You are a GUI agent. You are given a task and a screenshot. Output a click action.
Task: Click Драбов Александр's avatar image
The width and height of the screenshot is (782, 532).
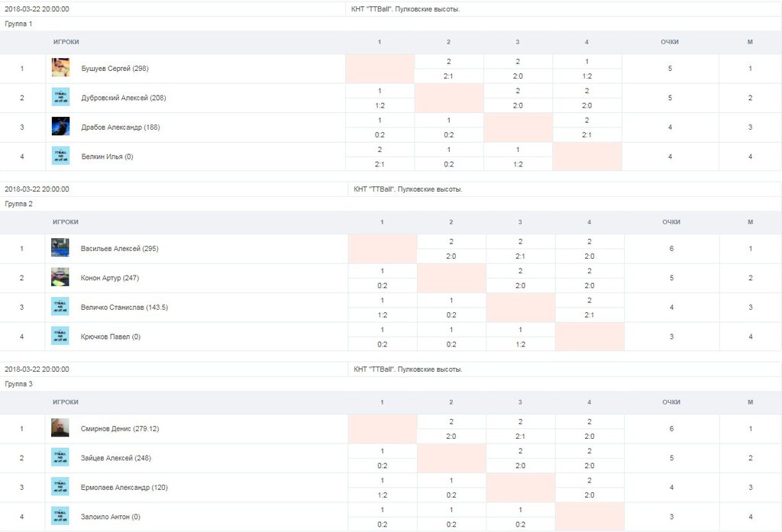60,127
